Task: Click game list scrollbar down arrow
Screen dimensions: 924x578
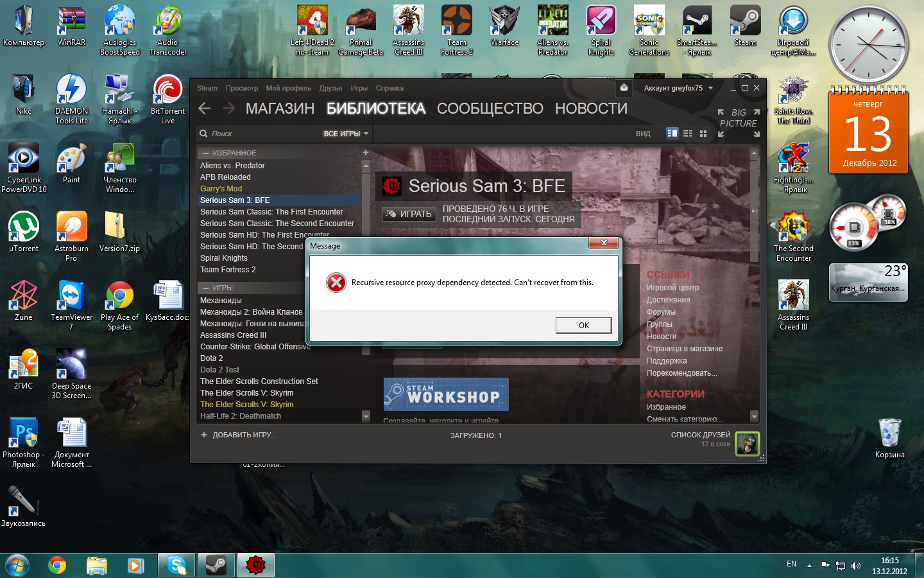Action: click(x=366, y=416)
